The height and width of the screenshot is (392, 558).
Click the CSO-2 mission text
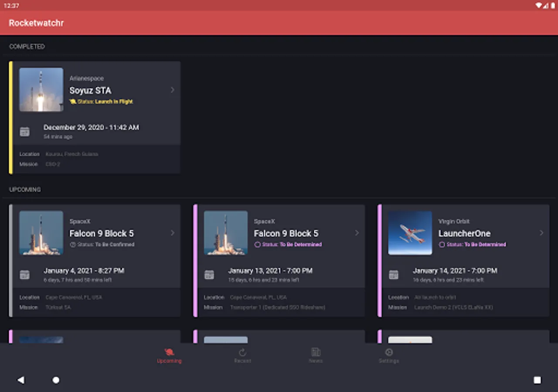pos(53,164)
